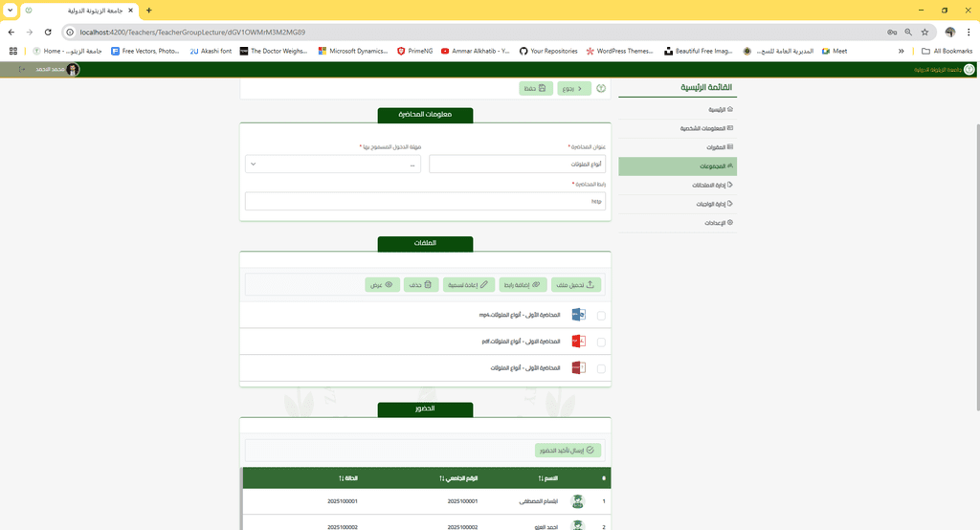The image size is (980, 530).
Task: Open المعلومات الشخصية in the sidebar
Action: (x=678, y=128)
